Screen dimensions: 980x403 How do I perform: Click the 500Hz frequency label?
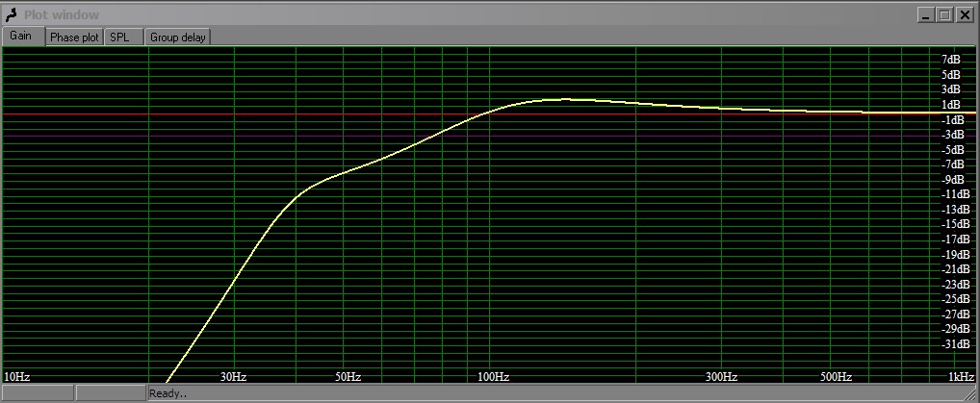837,377
